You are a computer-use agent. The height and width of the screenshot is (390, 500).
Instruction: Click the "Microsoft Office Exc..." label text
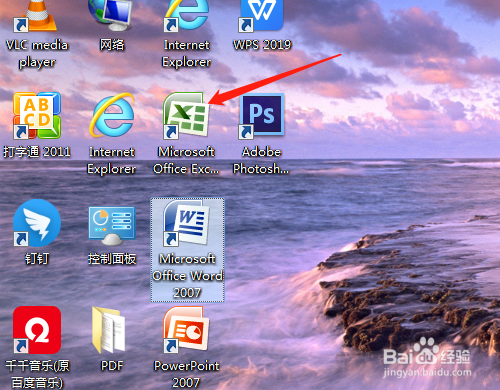(186, 160)
